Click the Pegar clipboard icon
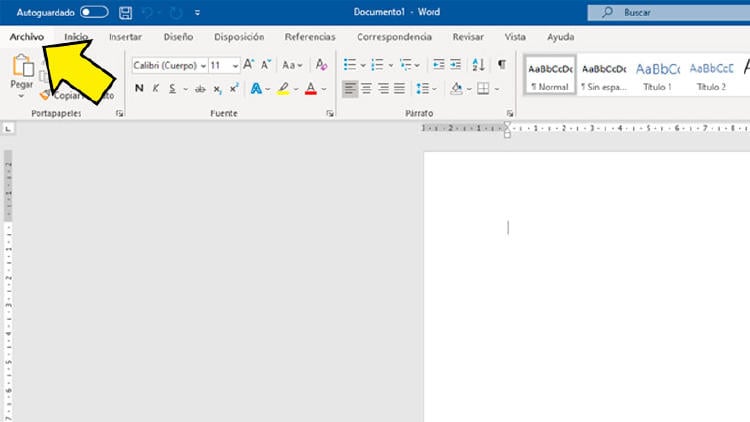This screenshot has height=422, width=750. (x=21, y=67)
